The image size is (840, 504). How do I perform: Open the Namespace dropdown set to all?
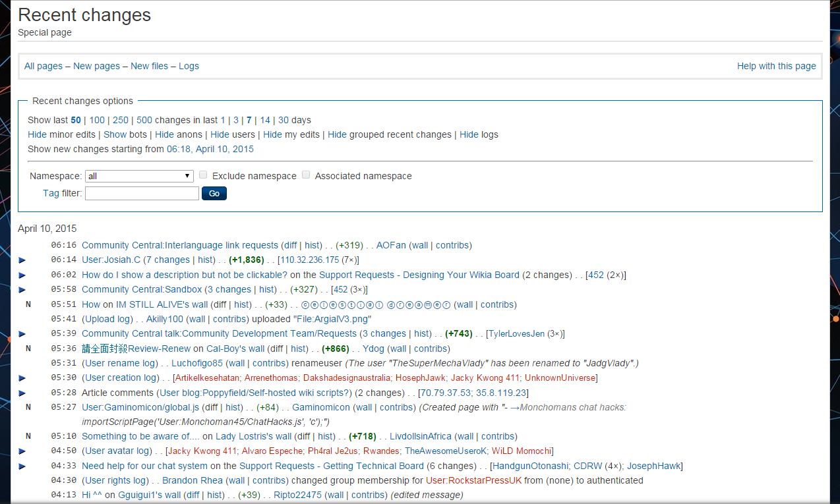139,176
